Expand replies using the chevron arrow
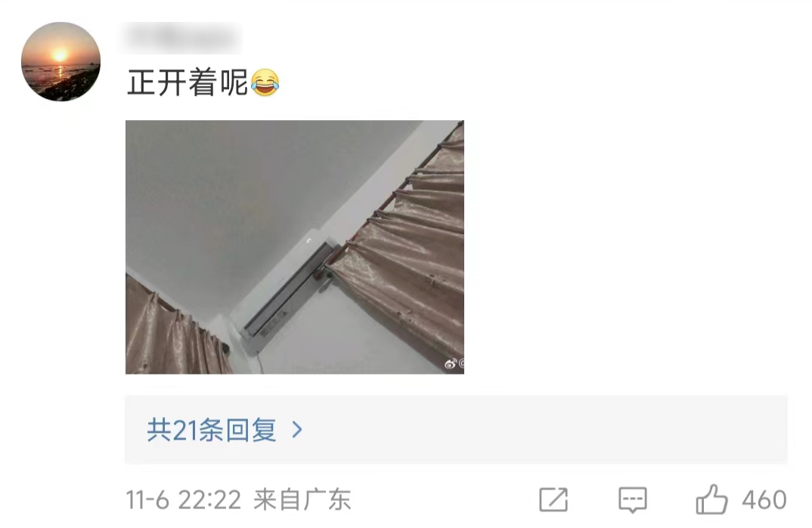812x528 pixels. (296, 429)
